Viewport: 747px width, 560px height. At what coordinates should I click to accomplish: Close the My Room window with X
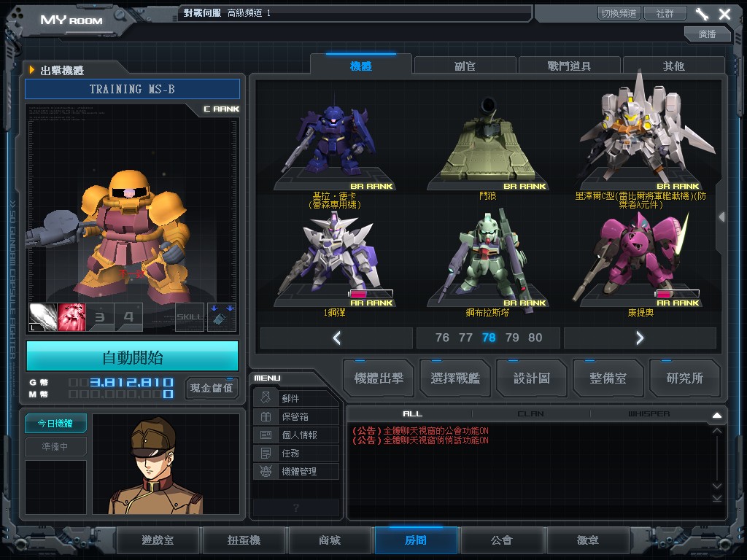pos(724,14)
